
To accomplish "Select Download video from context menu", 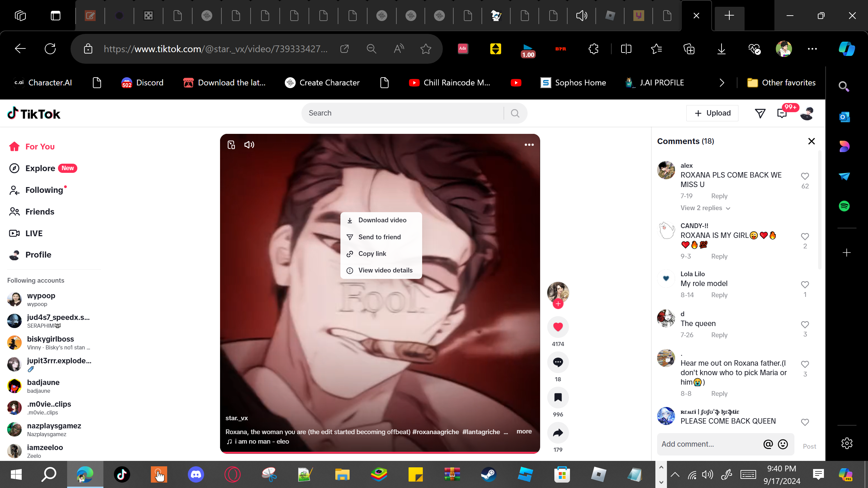I will [381, 220].
